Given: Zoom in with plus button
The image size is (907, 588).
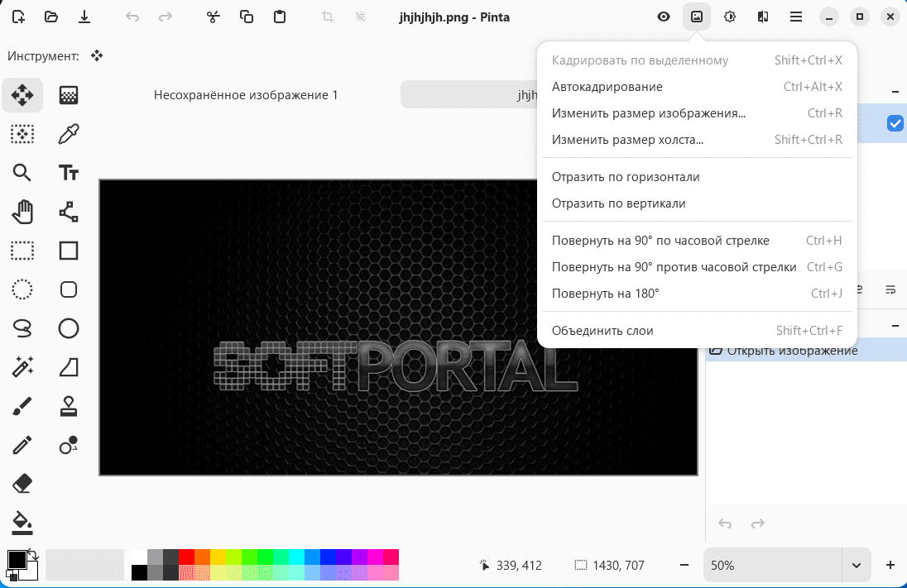Looking at the screenshot, I should (x=890, y=566).
